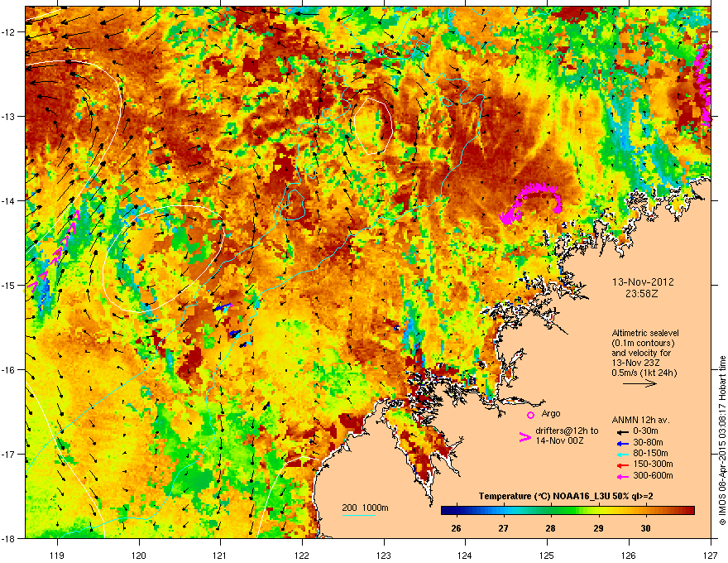This screenshot has width=728, height=563.
Task: Click the '200 1000m' bathymetry label
Action: coord(365,508)
